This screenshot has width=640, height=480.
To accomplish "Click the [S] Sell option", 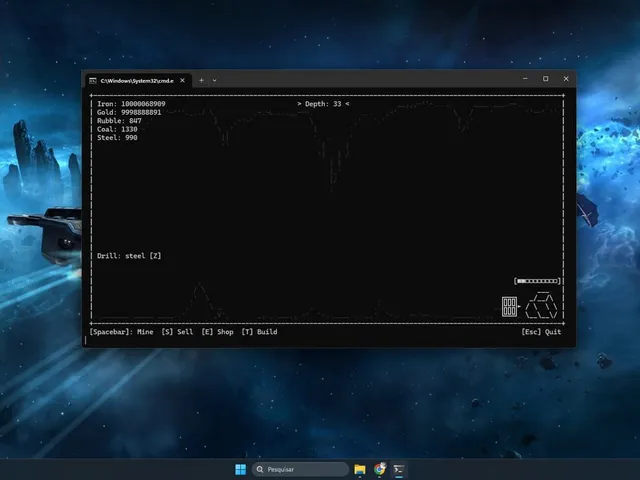I will pyautogui.click(x=177, y=332).
